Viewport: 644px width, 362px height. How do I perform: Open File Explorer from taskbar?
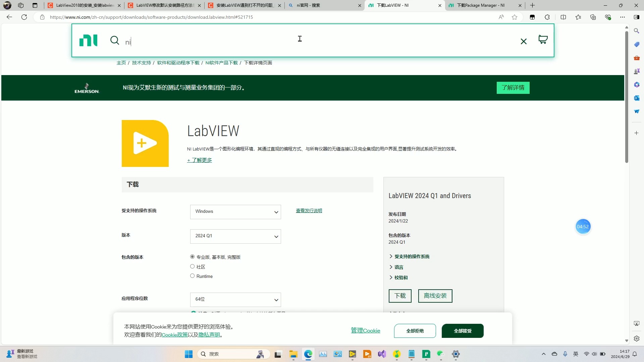[293, 354]
